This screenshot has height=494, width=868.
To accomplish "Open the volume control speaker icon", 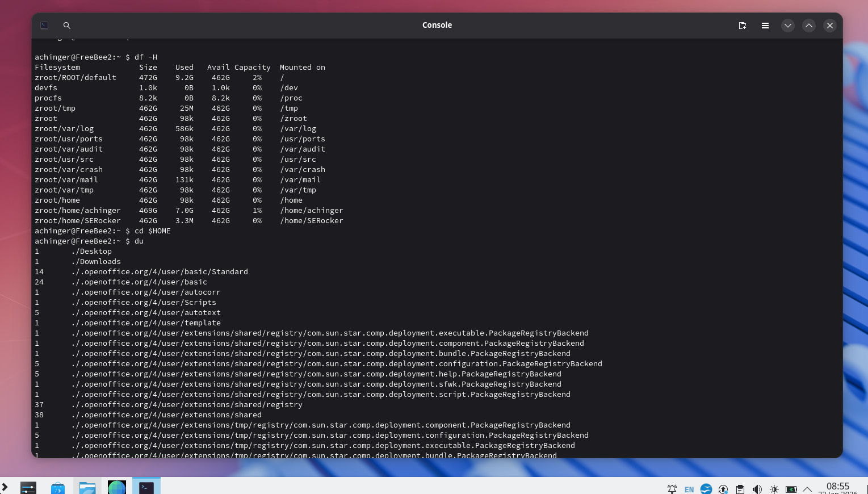I will (757, 489).
